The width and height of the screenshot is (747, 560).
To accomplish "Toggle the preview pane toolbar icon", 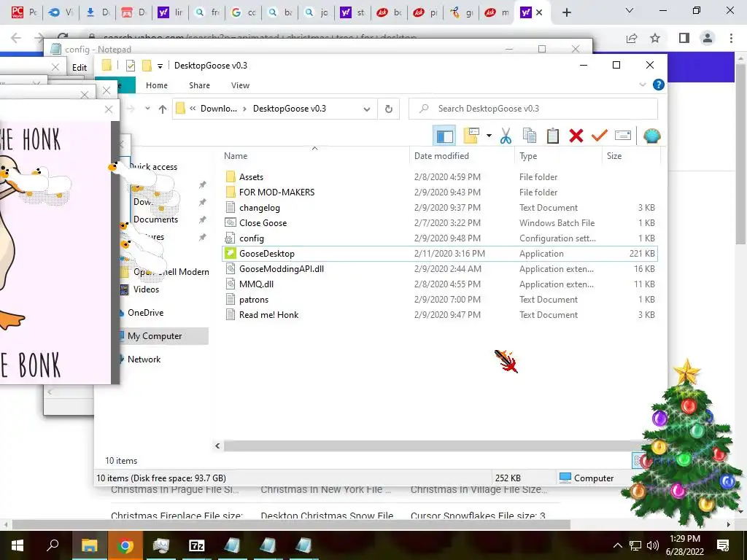I will [x=444, y=136].
